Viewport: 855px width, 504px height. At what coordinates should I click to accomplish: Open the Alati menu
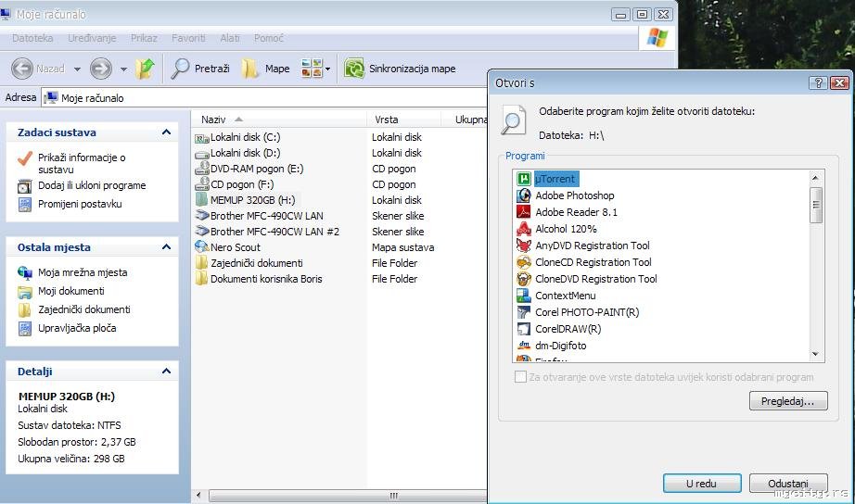pos(230,38)
